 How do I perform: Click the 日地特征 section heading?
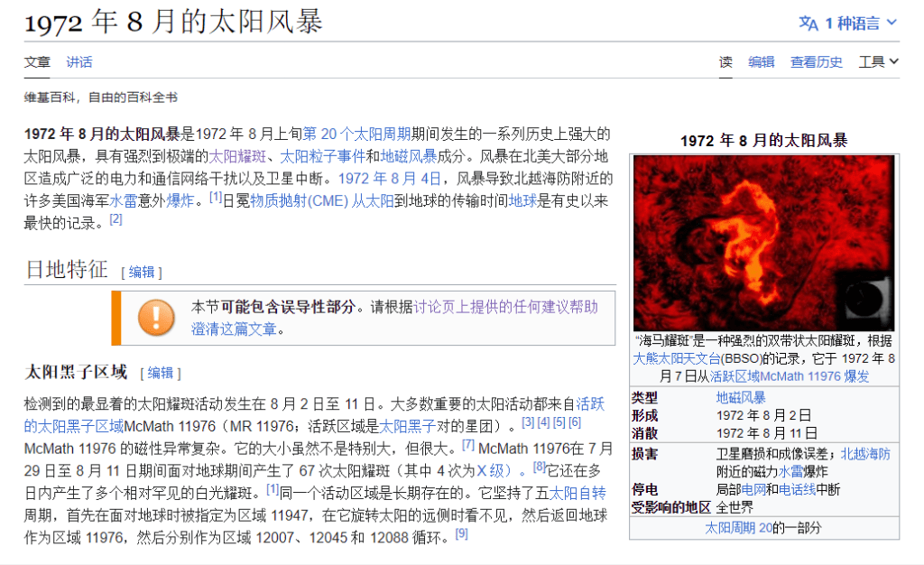tap(67, 269)
